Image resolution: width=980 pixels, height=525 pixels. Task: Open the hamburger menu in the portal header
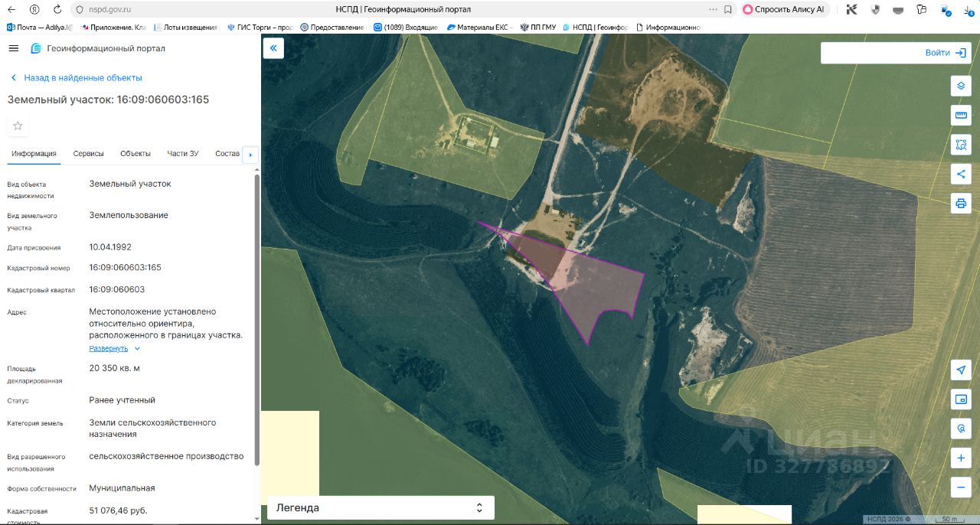tap(13, 48)
